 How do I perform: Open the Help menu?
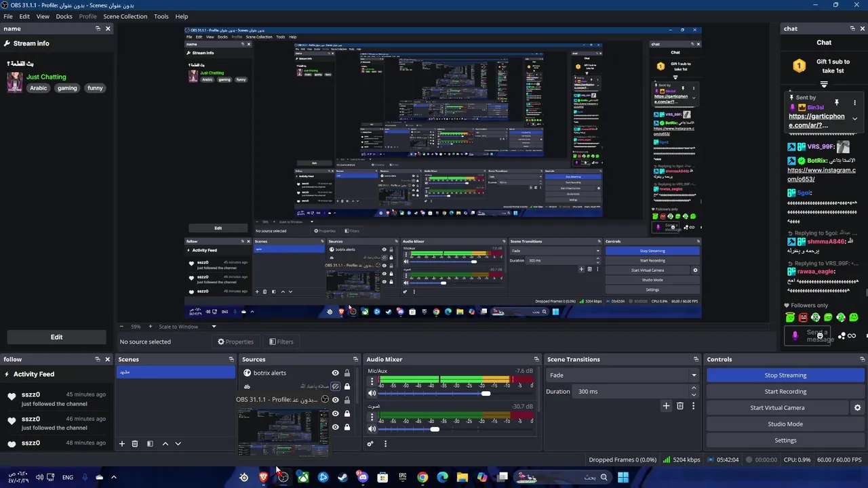tap(182, 16)
